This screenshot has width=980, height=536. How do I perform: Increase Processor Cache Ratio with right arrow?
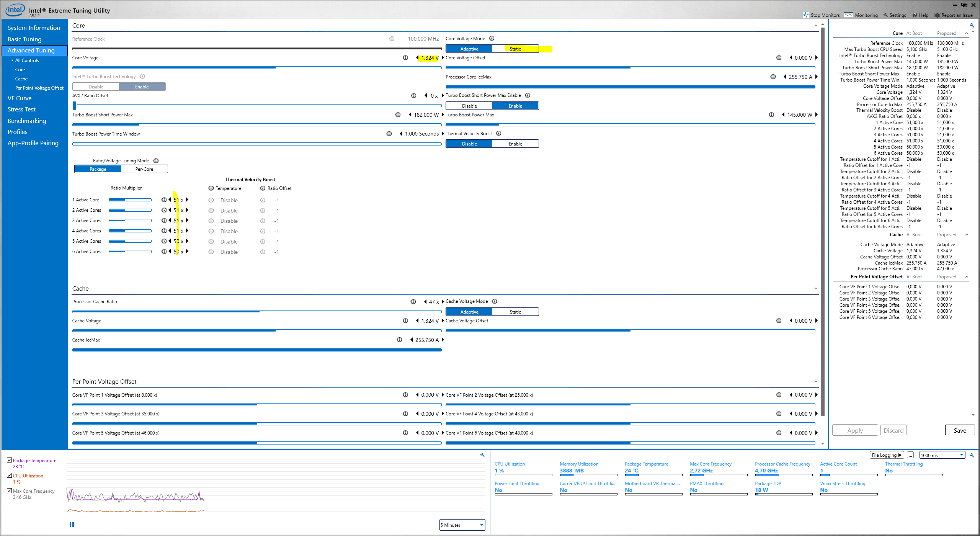443,302
